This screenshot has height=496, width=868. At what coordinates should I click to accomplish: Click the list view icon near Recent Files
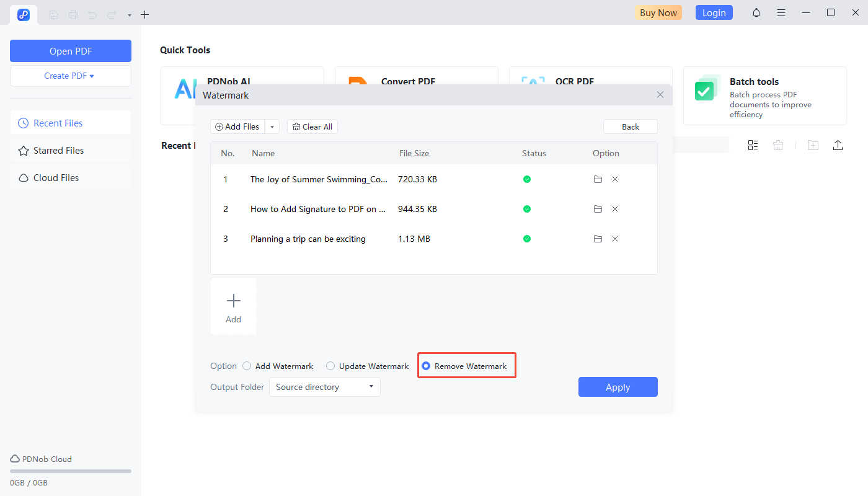coord(753,145)
